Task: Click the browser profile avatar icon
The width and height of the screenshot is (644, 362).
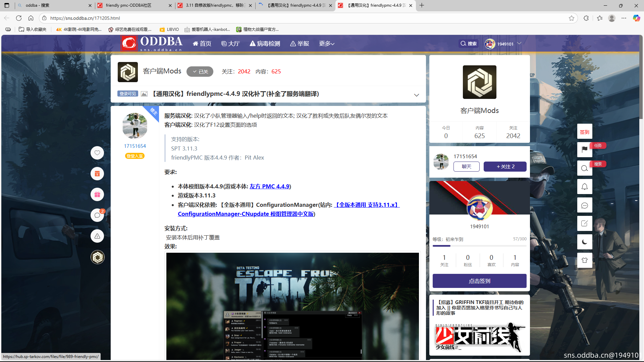Action: (x=612, y=18)
